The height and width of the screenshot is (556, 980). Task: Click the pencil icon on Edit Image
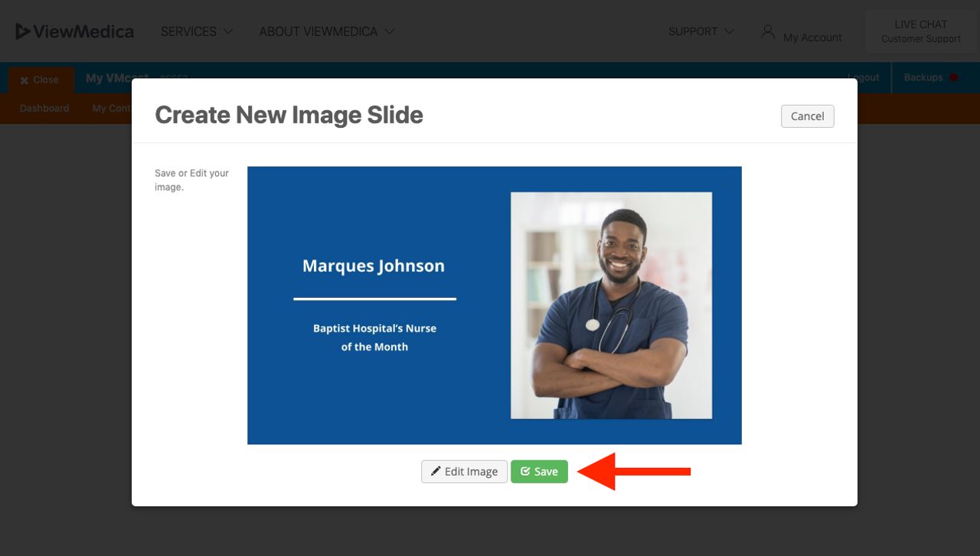[436, 471]
